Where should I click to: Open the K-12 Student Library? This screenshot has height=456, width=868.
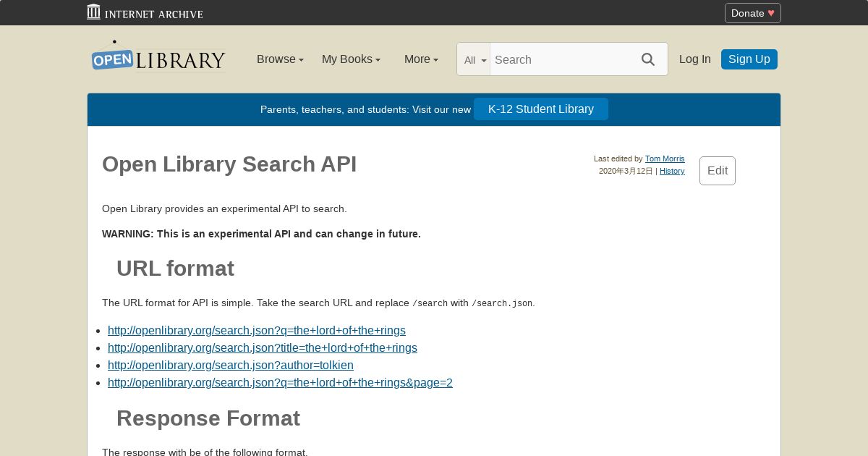click(x=541, y=109)
